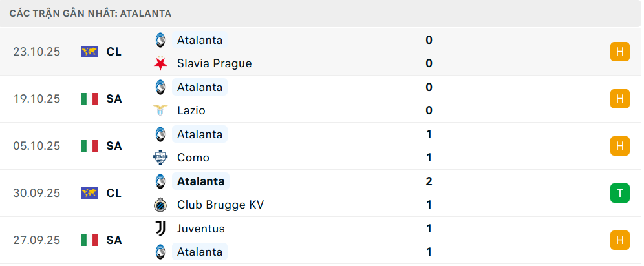Click the H badge for Slavia Prague match

619,52
